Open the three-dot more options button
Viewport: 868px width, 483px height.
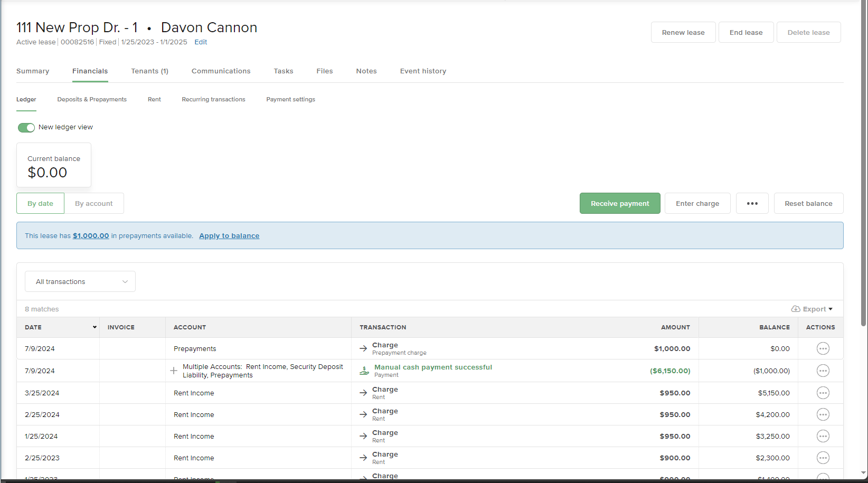[752, 203]
